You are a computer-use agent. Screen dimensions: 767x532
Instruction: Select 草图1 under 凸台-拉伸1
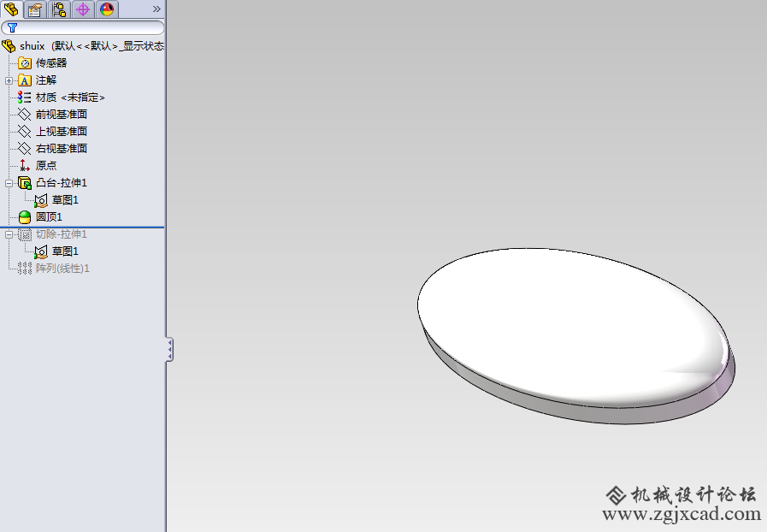(65, 200)
